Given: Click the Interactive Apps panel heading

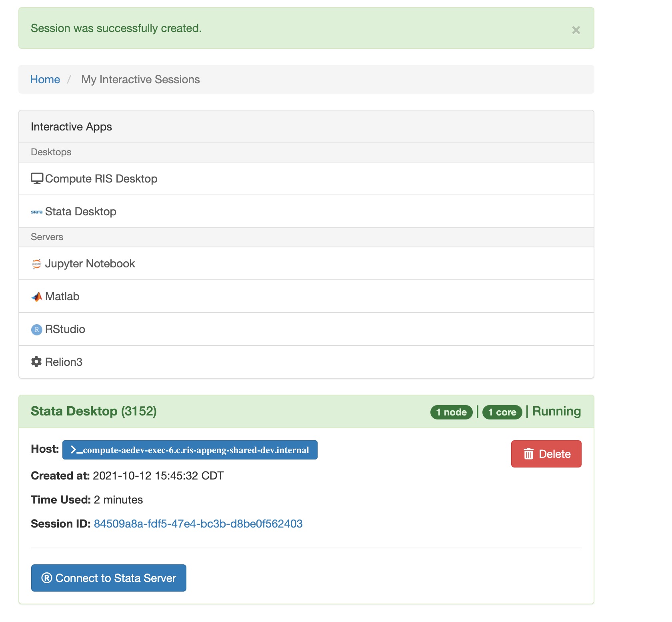Looking at the screenshot, I should tap(71, 126).
